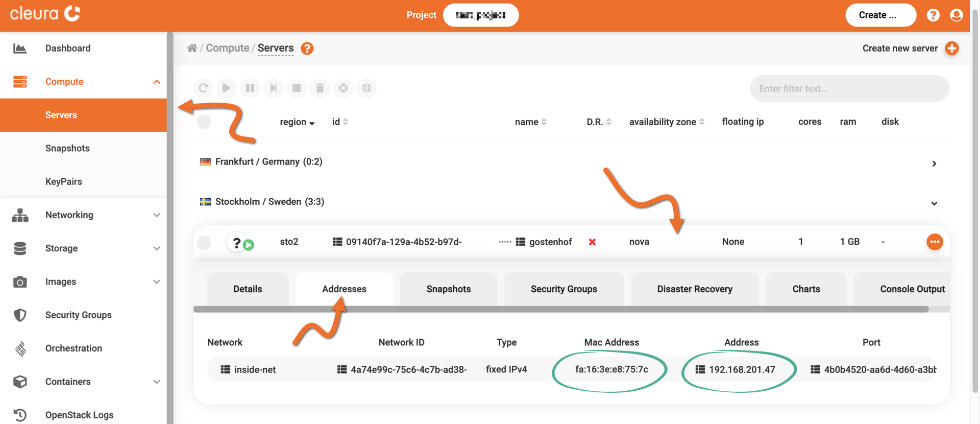Click the delete server trash icon
This screenshot has height=424, width=980.
point(320,88)
